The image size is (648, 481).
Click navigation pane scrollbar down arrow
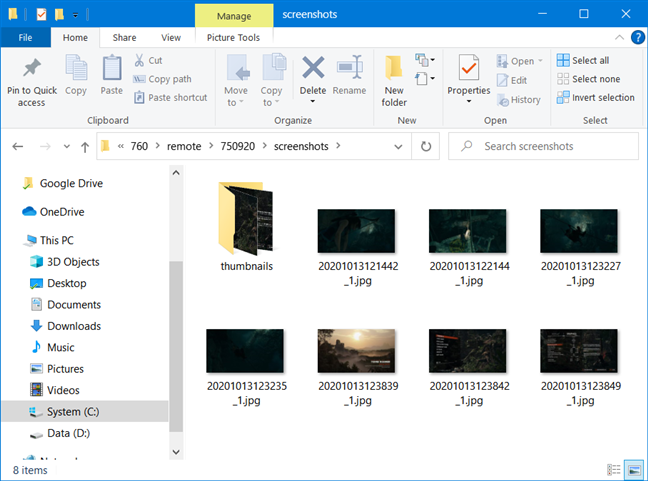tap(176, 452)
